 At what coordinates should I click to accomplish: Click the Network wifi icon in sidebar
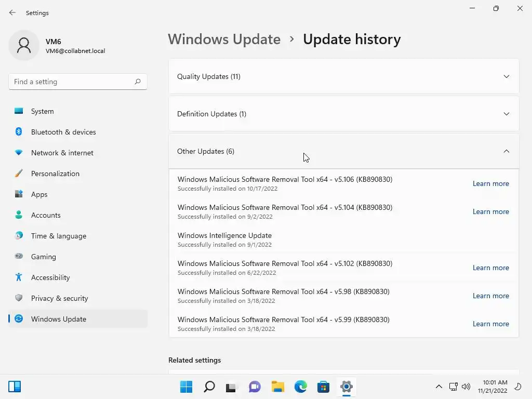coord(19,153)
